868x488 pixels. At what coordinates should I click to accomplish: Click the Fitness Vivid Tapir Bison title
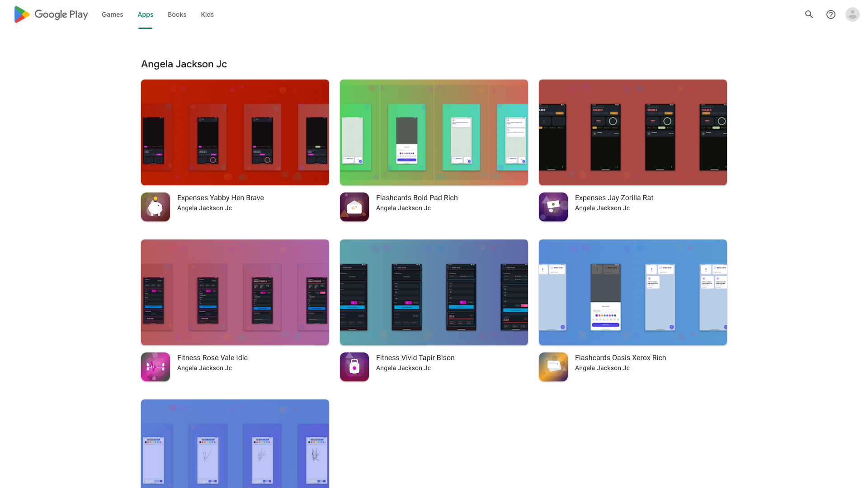click(415, 358)
